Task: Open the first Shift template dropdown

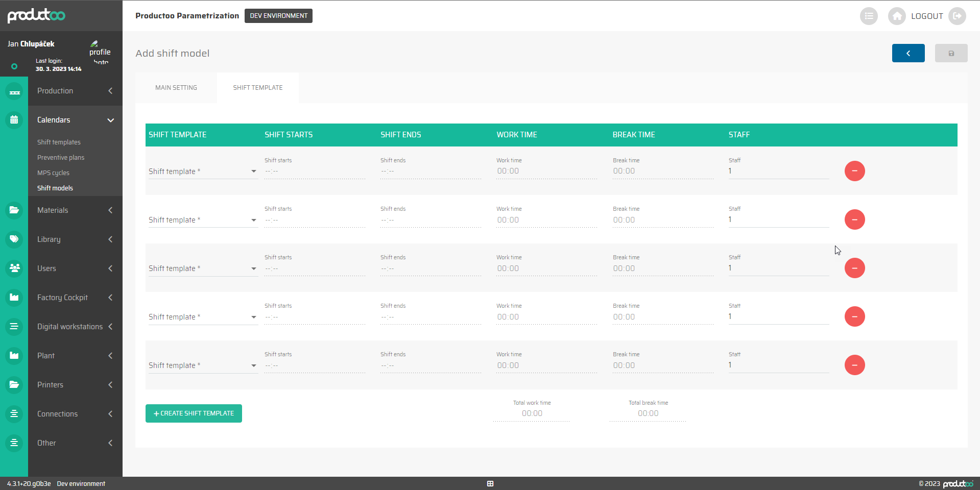Action: click(x=202, y=171)
